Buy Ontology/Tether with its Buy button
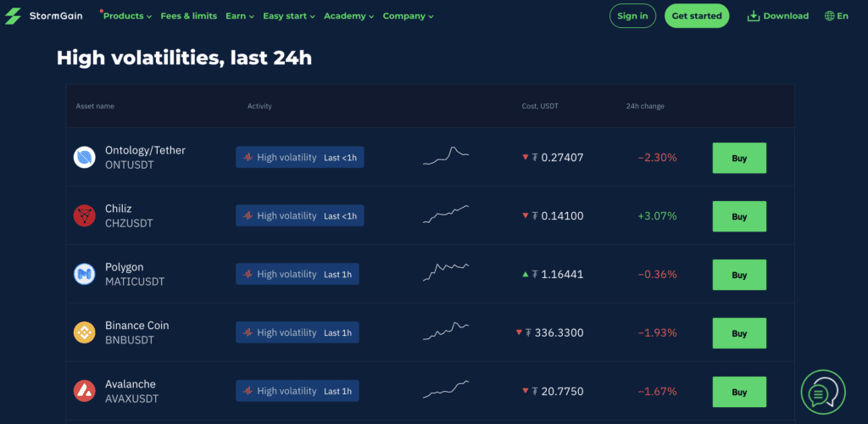Image resolution: width=868 pixels, height=424 pixels. click(739, 159)
